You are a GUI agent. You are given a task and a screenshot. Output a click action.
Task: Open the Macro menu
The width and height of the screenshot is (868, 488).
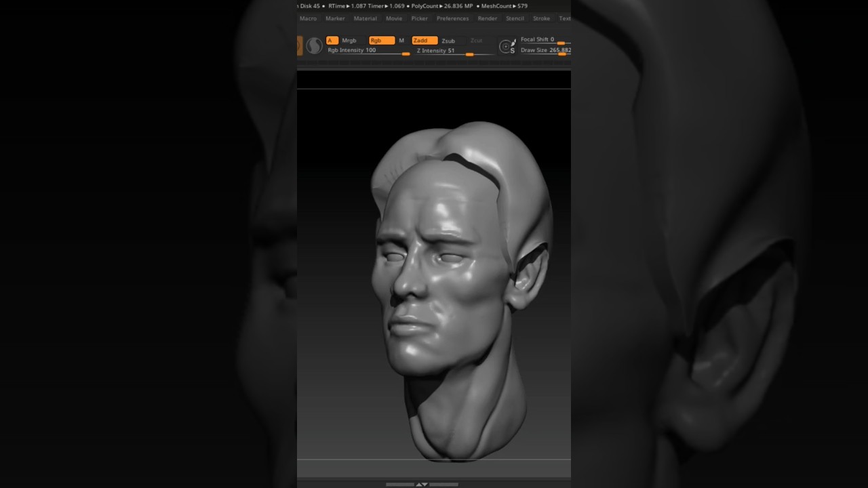point(309,18)
